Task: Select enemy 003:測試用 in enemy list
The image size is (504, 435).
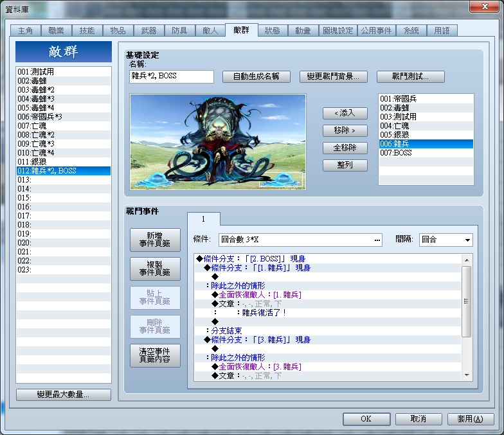Action: (426, 117)
